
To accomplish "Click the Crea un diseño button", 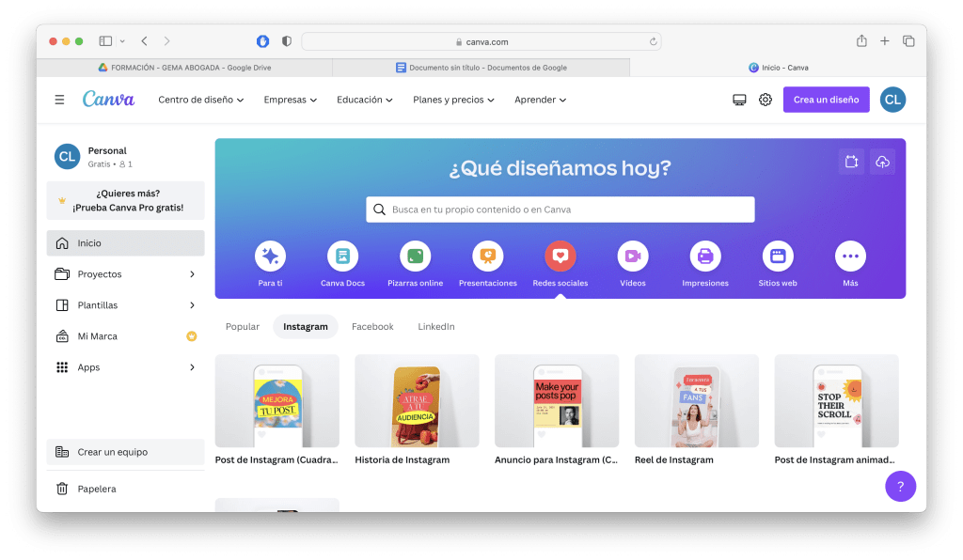I will click(x=826, y=100).
